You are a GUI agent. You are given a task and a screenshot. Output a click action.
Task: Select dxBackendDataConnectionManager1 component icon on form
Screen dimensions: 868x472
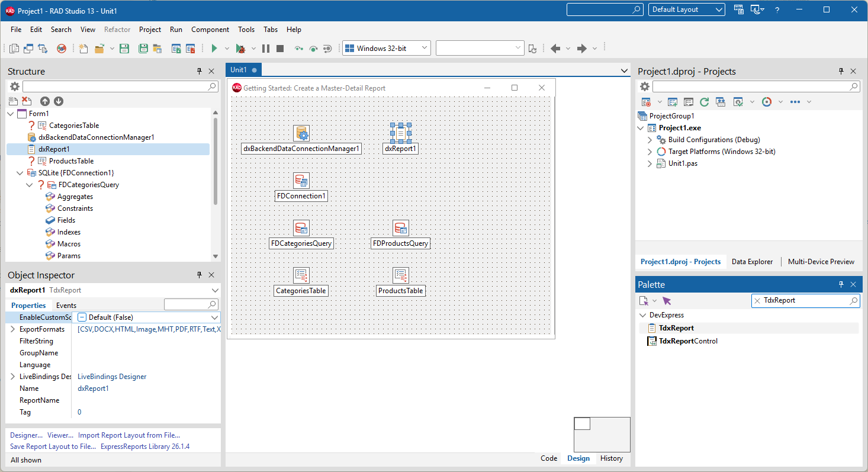click(x=301, y=133)
